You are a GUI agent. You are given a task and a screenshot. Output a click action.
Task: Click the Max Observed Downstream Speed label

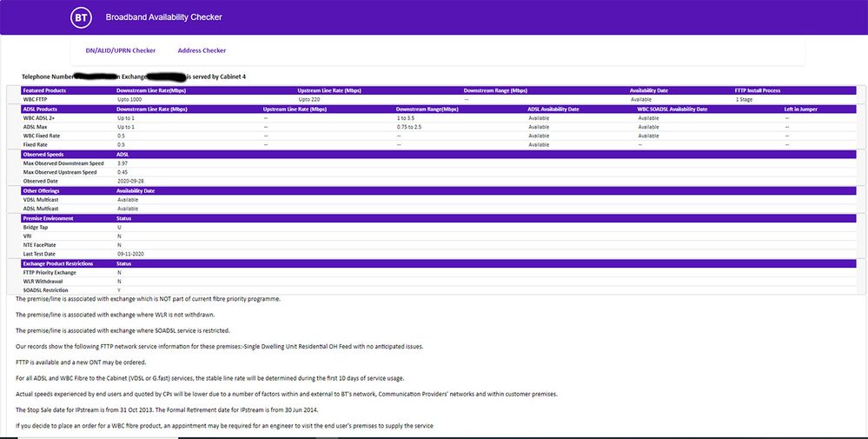(63, 163)
